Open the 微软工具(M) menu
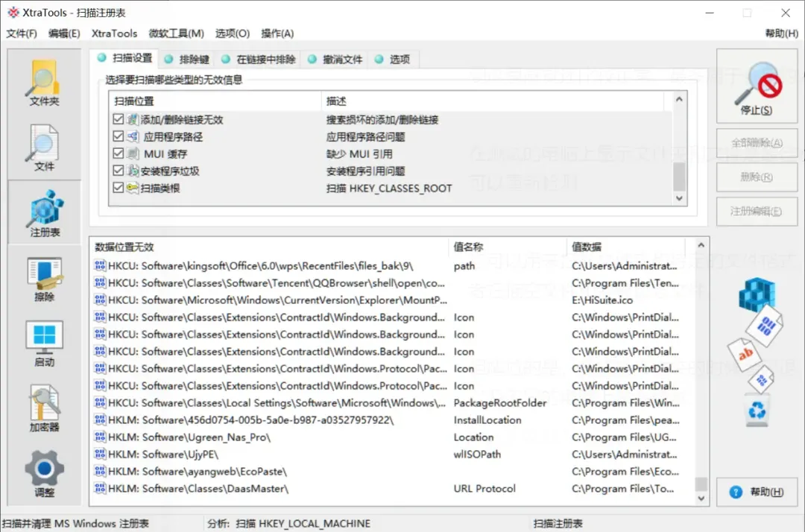This screenshot has height=532, width=805. (x=176, y=34)
